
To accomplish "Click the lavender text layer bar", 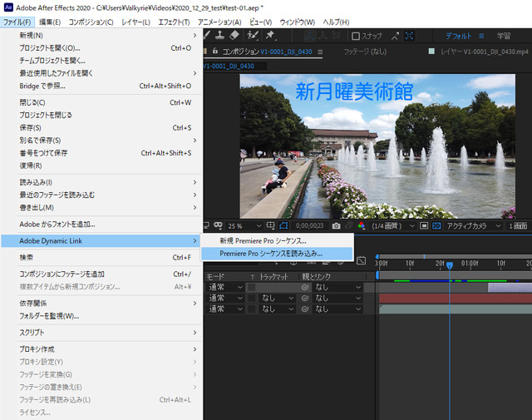I will coord(510,288).
